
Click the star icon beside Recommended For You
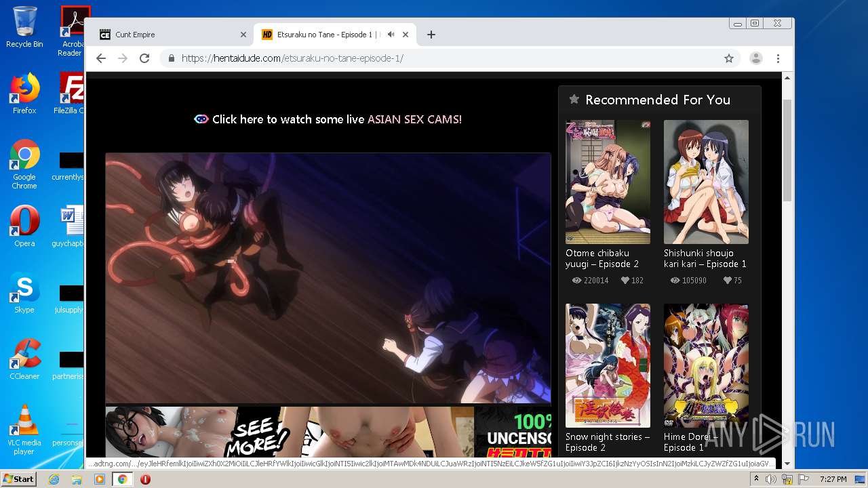click(574, 100)
